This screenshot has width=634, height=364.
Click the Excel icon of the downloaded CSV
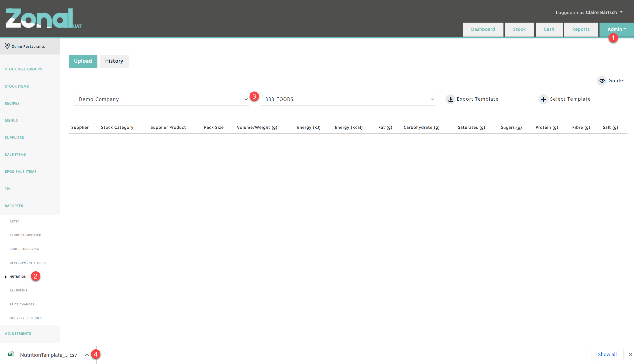(x=11, y=354)
